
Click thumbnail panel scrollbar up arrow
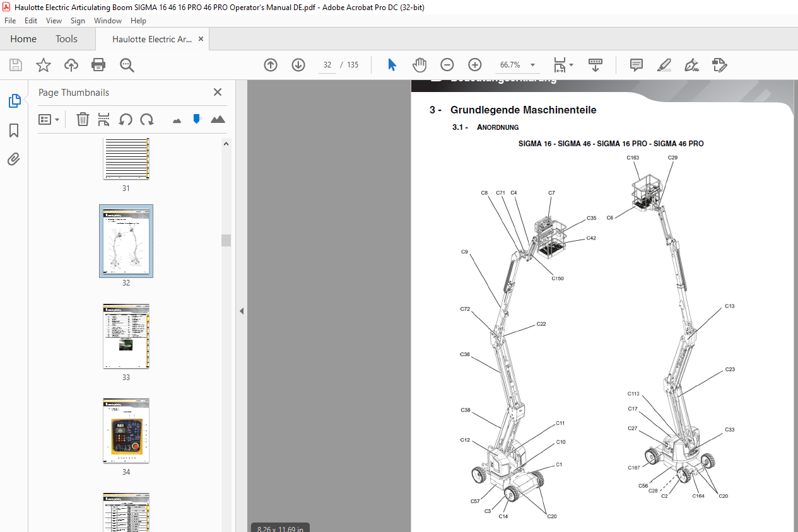point(226,143)
